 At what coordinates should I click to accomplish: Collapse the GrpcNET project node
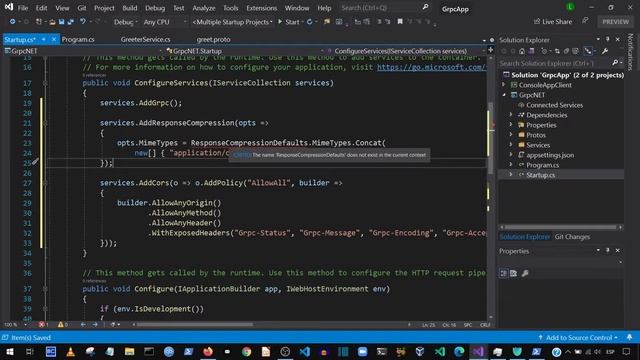[504, 95]
